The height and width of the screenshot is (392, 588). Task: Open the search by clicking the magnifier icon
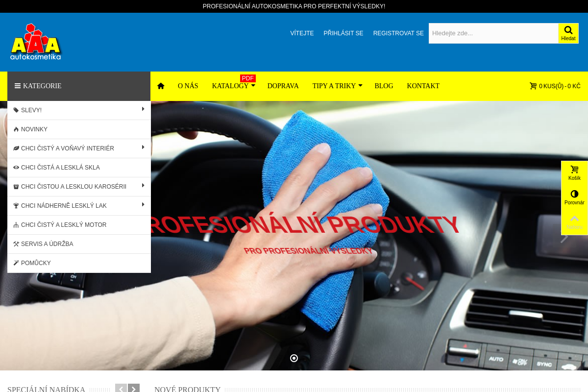[x=568, y=29]
